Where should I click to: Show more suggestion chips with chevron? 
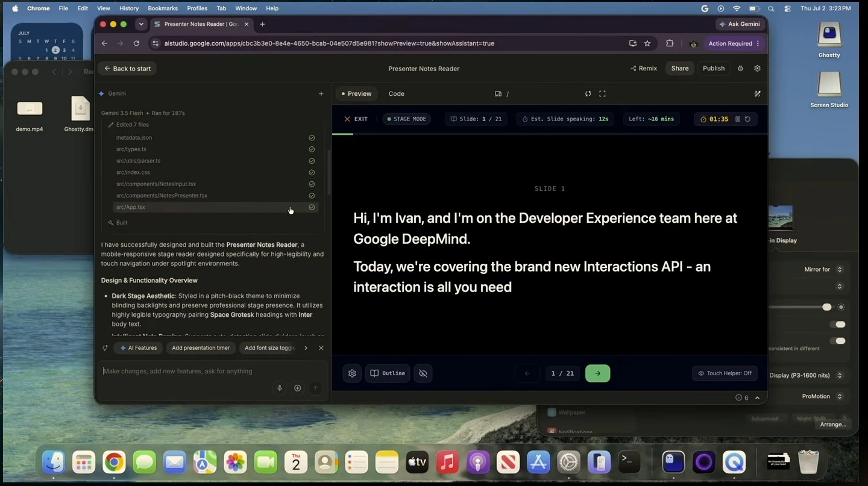click(306, 348)
